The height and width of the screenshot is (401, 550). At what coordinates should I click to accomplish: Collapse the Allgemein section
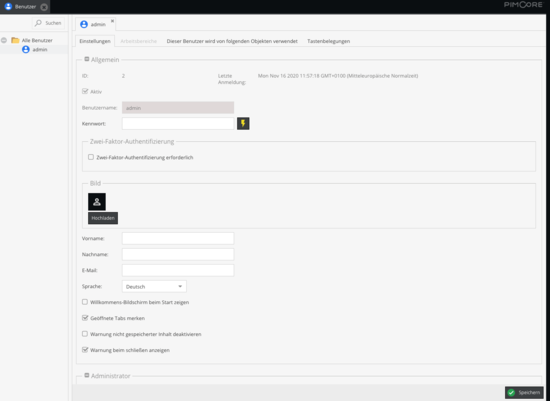point(87,59)
